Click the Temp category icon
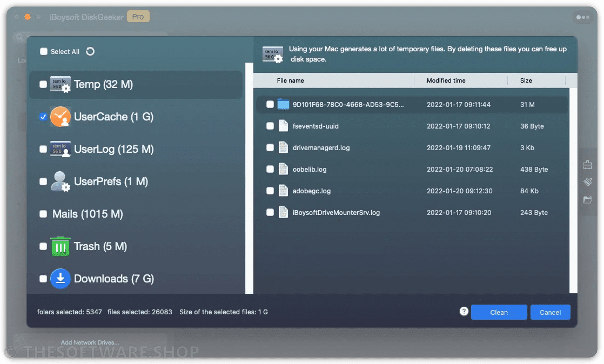Image resolution: width=604 pixels, height=364 pixels. pyautogui.click(x=61, y=84)
